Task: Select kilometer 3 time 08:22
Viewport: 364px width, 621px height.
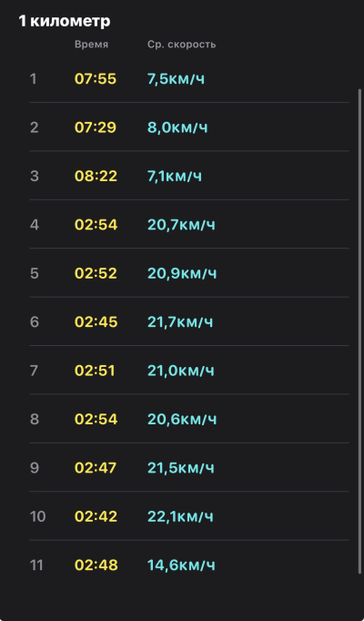Action: [x=96, y=176]
